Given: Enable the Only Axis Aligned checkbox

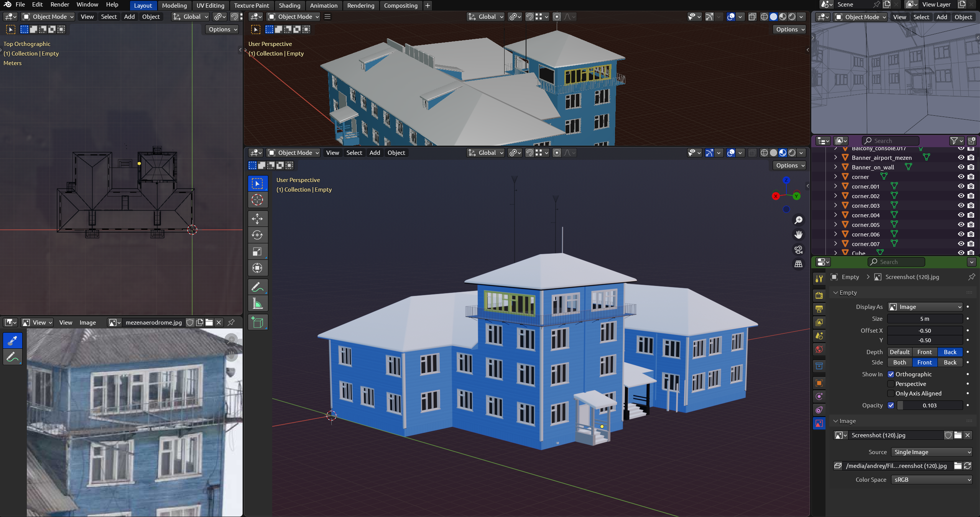Looking at the screenshot, I should click(891, 393).
